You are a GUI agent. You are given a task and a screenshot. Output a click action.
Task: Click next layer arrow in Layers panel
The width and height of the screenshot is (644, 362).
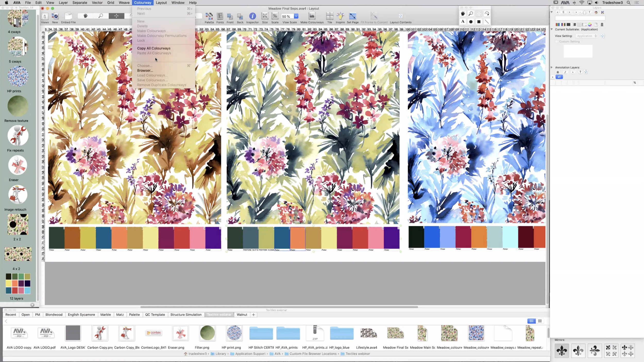pos(569,12)
